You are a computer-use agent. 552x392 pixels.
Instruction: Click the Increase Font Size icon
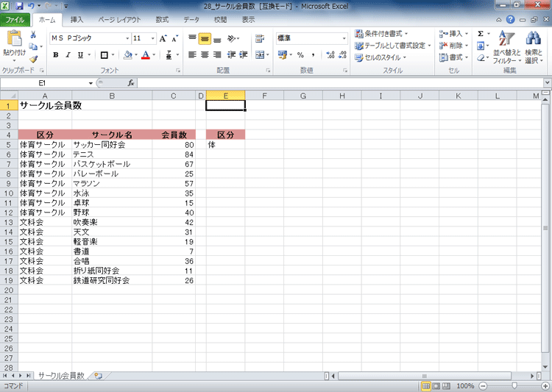point(163,38)
